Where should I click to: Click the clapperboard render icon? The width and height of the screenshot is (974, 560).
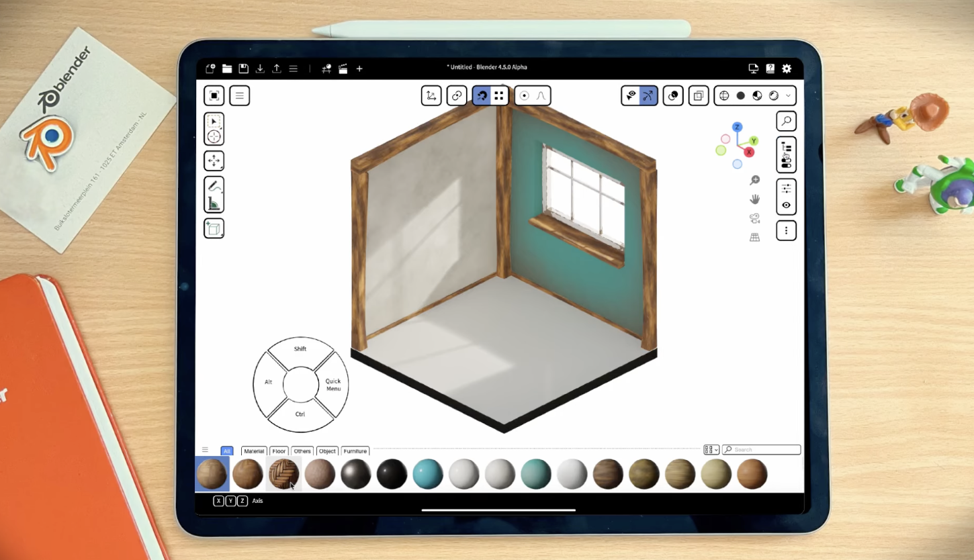(x=343, y=68)
